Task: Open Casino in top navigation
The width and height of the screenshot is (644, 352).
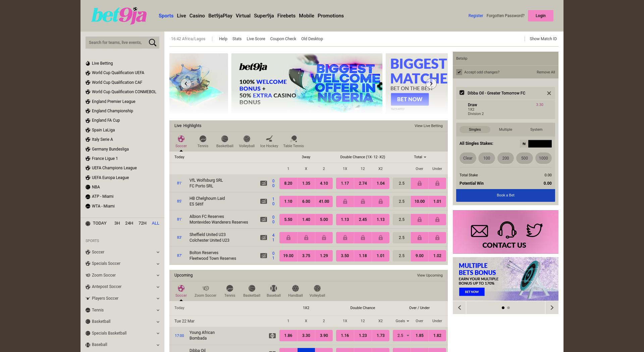Action: click(x=197, y=16)
